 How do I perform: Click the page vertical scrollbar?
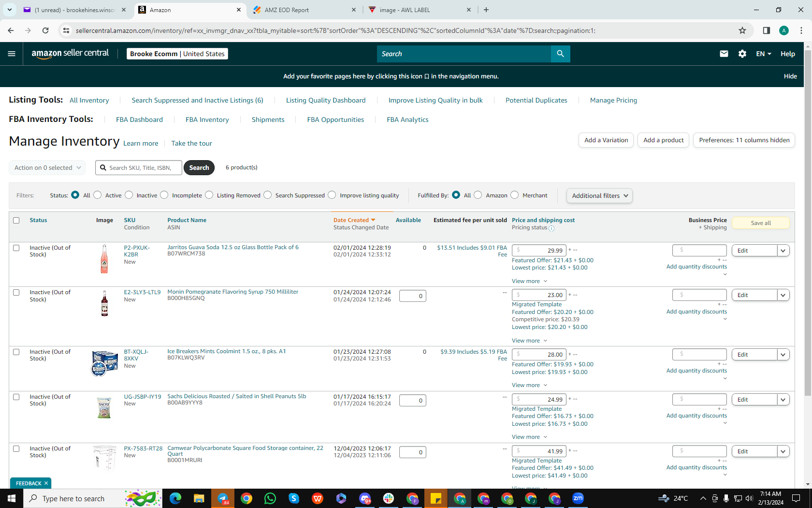pyautogui.click(x=808, y=223)
